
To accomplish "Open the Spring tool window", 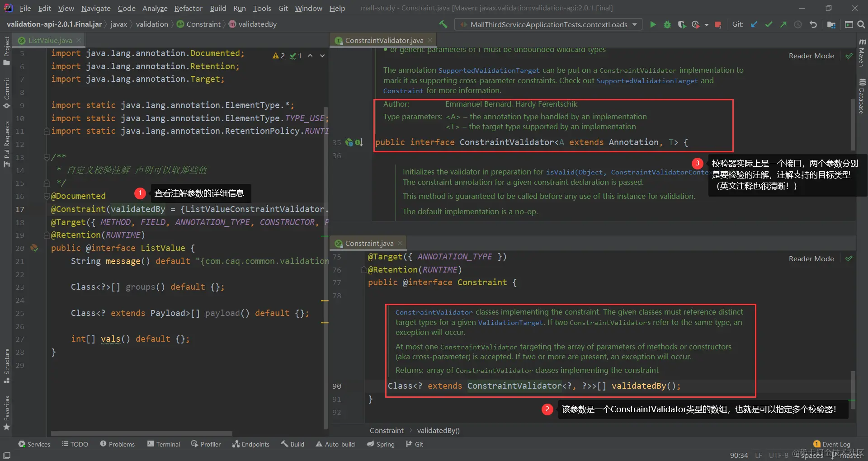I will (x=381, y=444).
